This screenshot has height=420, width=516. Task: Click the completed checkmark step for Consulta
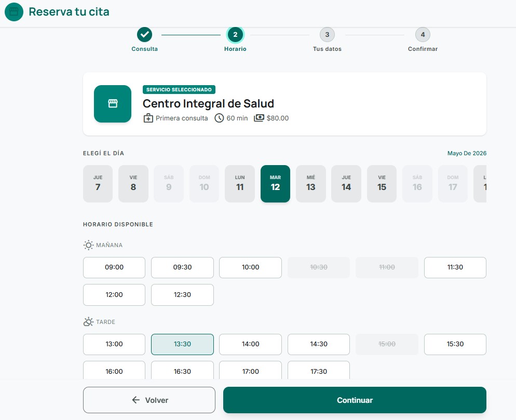click(144, 35)
